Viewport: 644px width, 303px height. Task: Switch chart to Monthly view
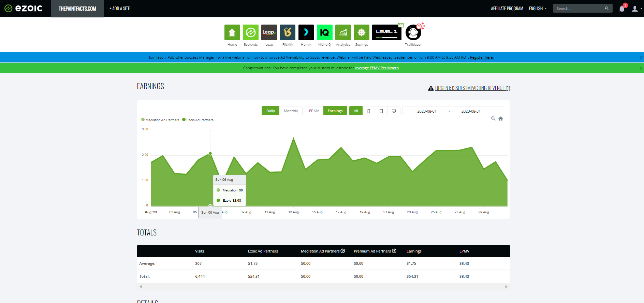(x=291, y=111)
